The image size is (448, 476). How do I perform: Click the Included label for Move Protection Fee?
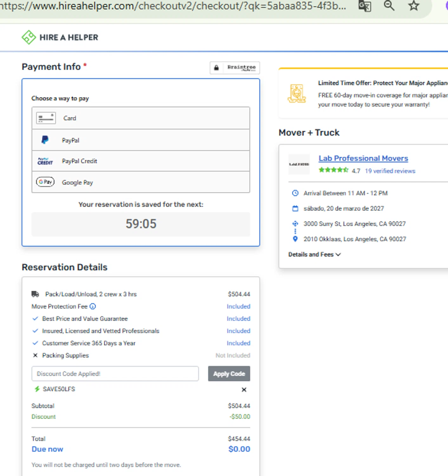pyautogui.click(x=238, y=306)
